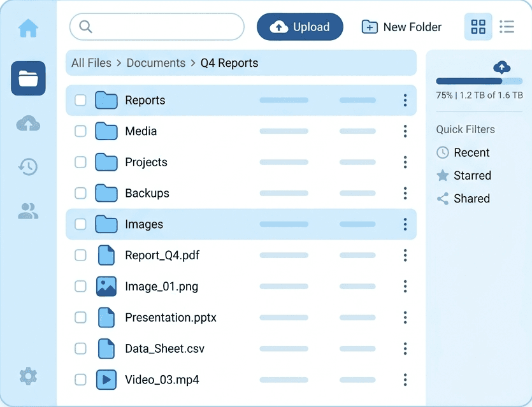Screen dimensions: 532x407
Task: Click the star icon beside Starred
Action: 442,175
